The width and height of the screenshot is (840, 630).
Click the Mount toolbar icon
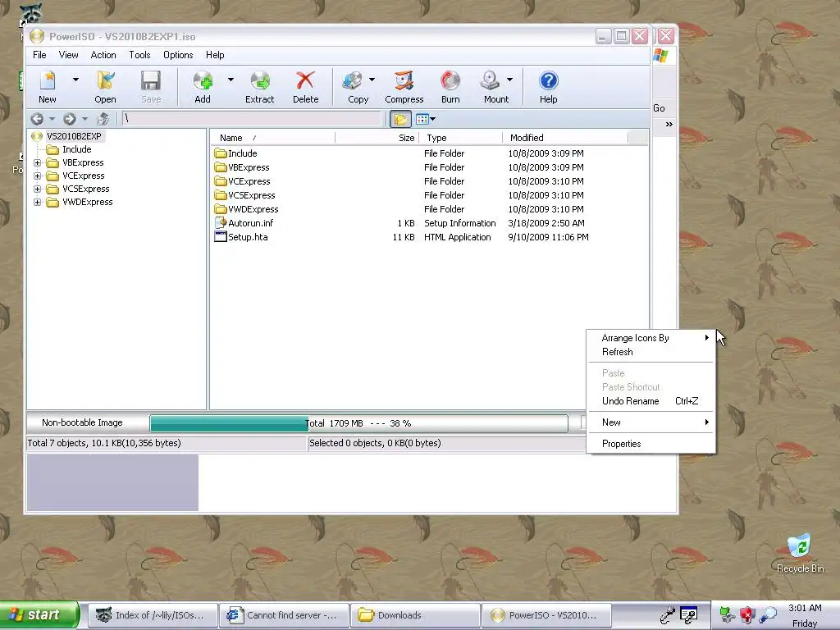point(491,81)
